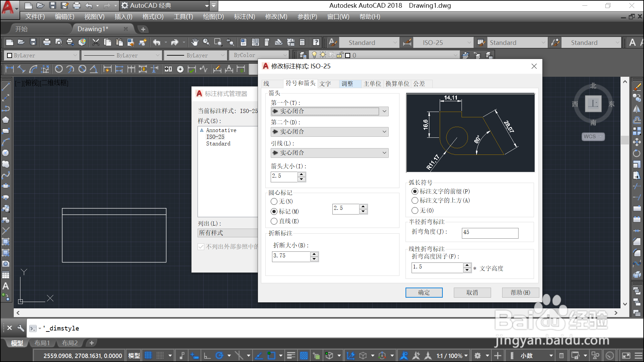Expand the WCS coordinate system dropdown
Viewport: 644px width, 362px height.
(x=593, y=136)
